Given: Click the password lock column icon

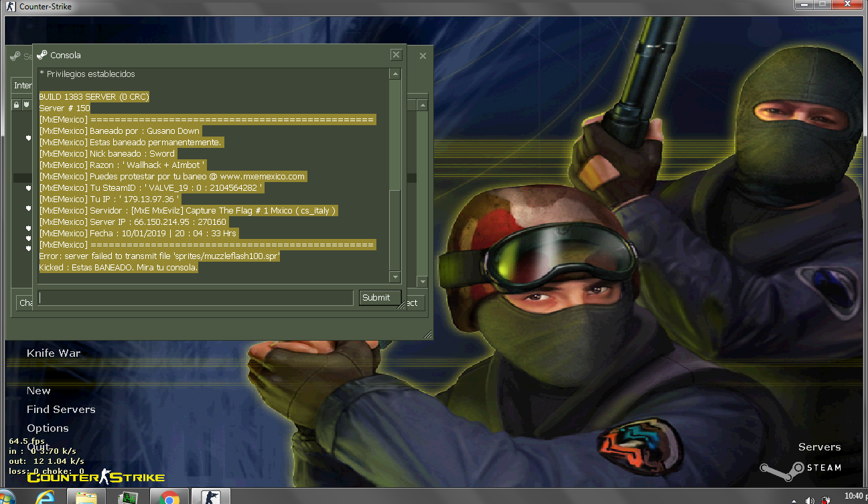Looking at the screenshot, I should tap(17, 105).
